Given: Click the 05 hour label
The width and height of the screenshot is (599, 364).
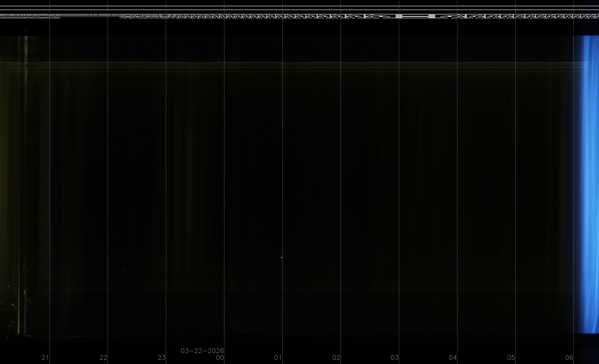Looking at the screenshot, I should 511,357.
